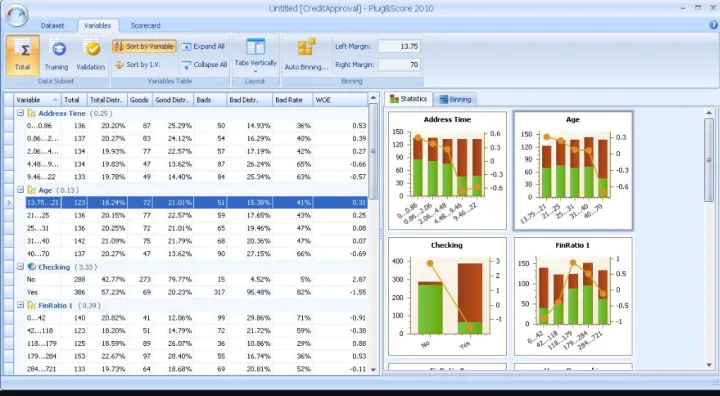Click the variables table scroll-down arrow
Viewport: 720px width, 396px height.
click(x=373, y=369)
